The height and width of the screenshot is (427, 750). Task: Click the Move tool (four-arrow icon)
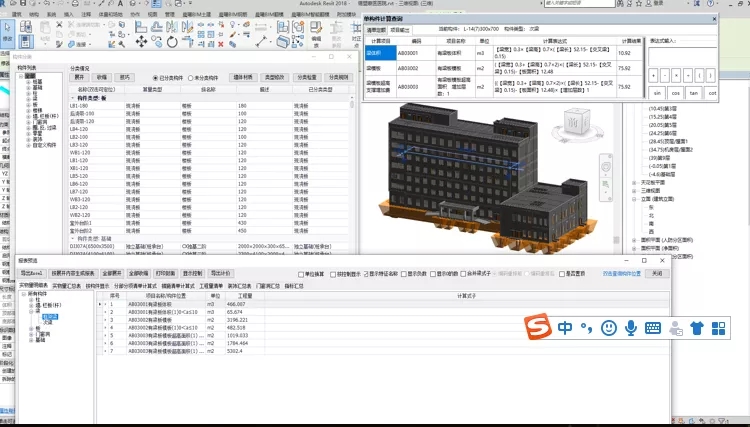click(141, 42)
